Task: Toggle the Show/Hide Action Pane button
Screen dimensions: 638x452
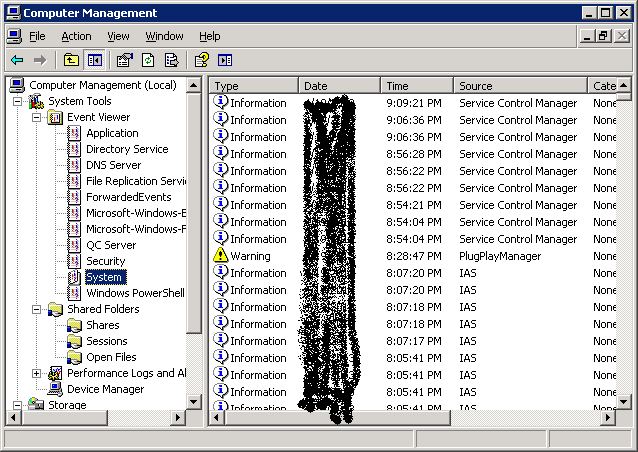Action: pyautogui.click(x=224, y=60)
